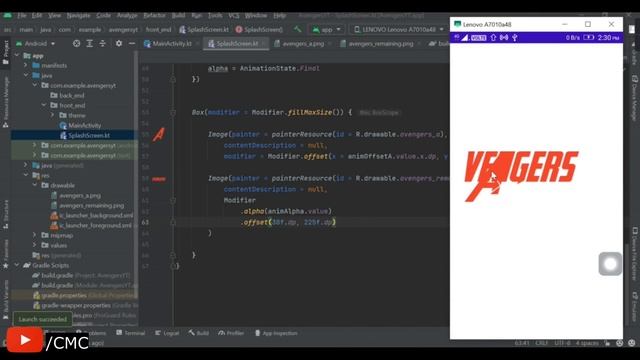The width and height of the screenshot is (640, 360).
Task: Open the Device File Explorer right sidebar tab
Action: coord(634,253)
